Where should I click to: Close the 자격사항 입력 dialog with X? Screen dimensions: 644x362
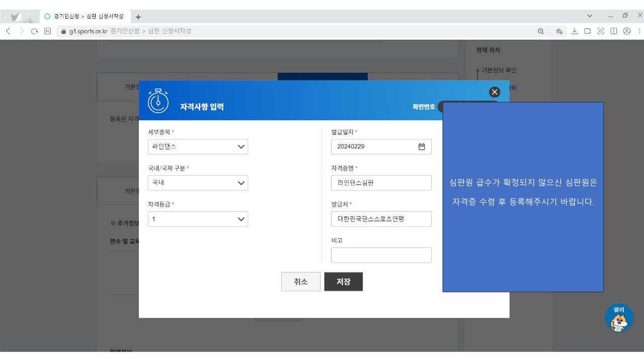495,92
